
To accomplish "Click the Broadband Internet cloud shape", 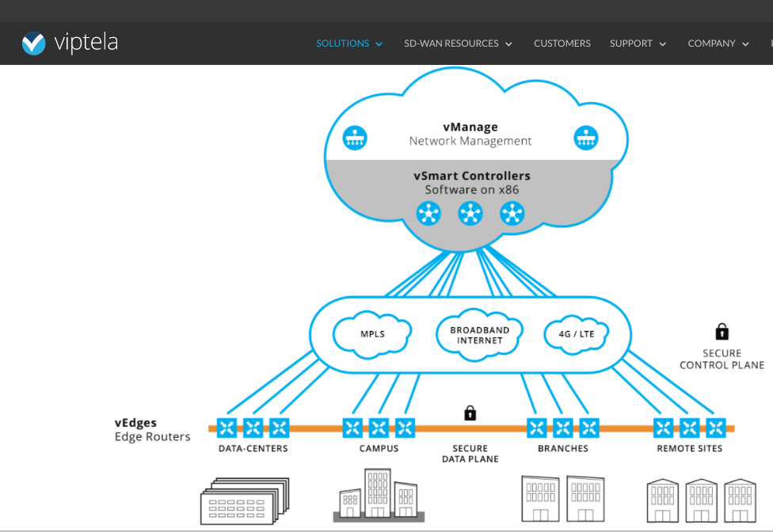I will [x=479, y=335].
